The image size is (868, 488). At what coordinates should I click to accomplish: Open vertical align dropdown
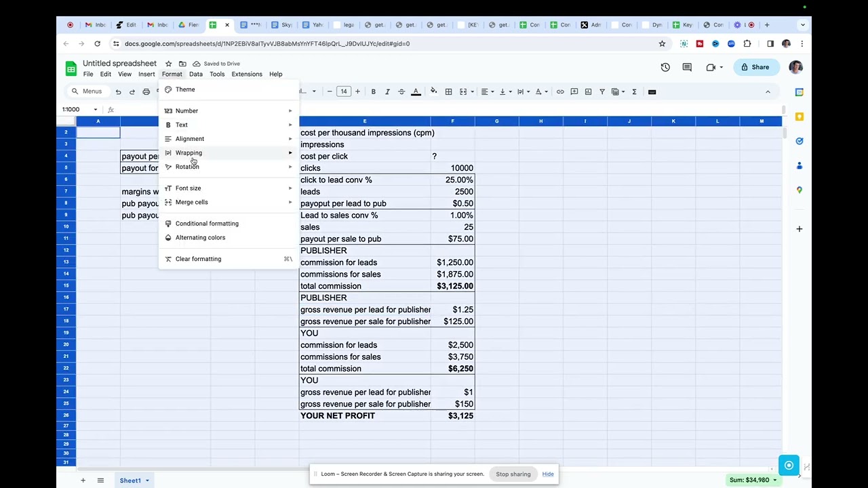coord(505,91)
